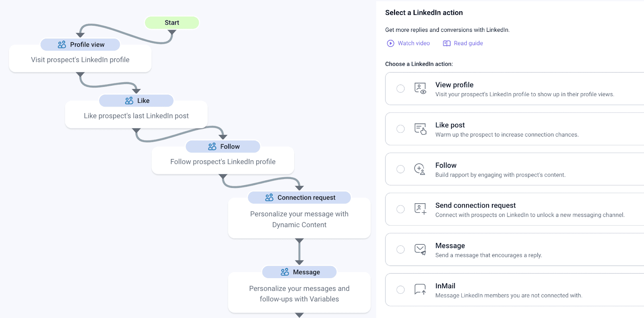Click the Message envelope icon
This screenshot has height=318, width=644.
pos(420,250)
